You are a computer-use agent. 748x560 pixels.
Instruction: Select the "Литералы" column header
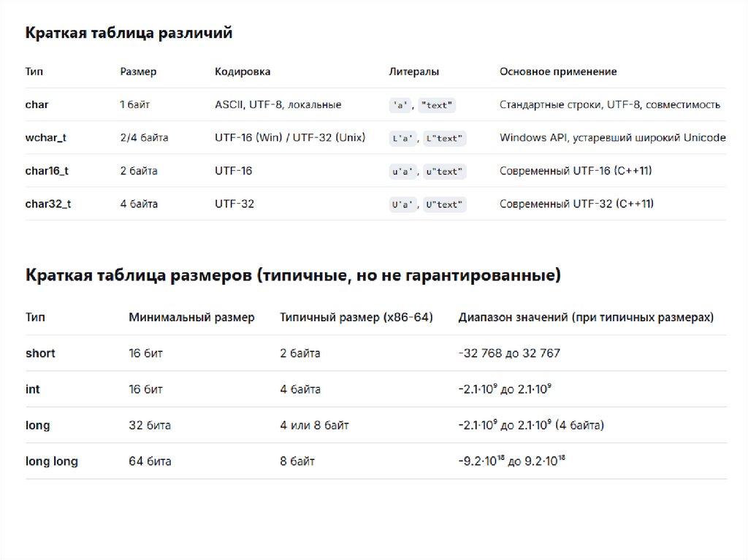pyautogui.click(x=414, y=72)
